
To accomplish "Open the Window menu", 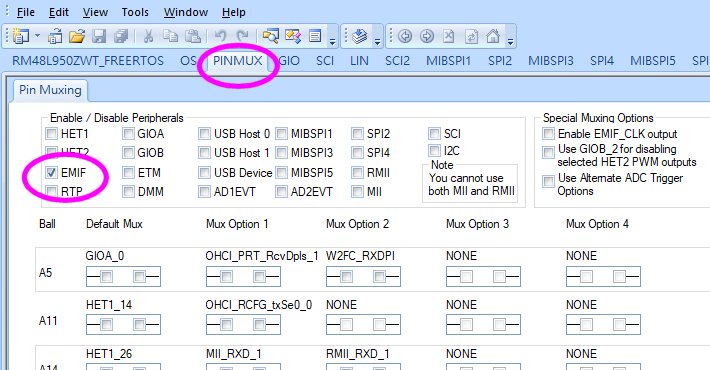I will click(x=186, y=12).
